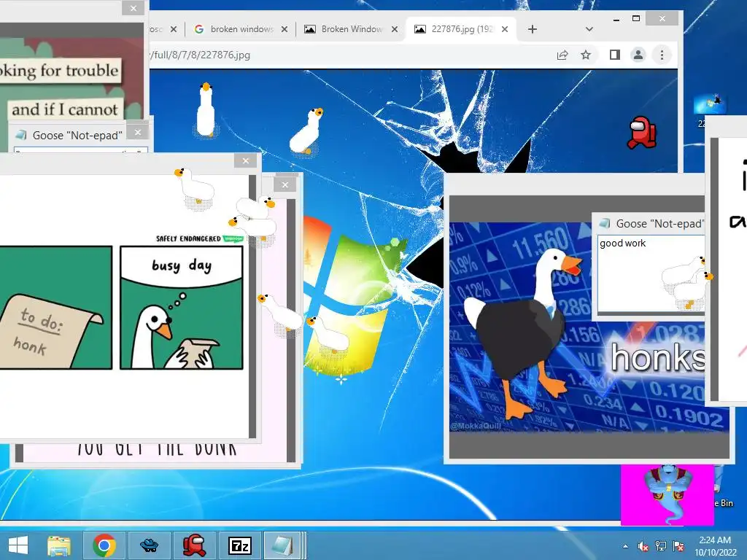The height and width of the screenshot is (560, 747).
Task: Toggle the Chrome side panel
Action: click(x=614, y=55)
